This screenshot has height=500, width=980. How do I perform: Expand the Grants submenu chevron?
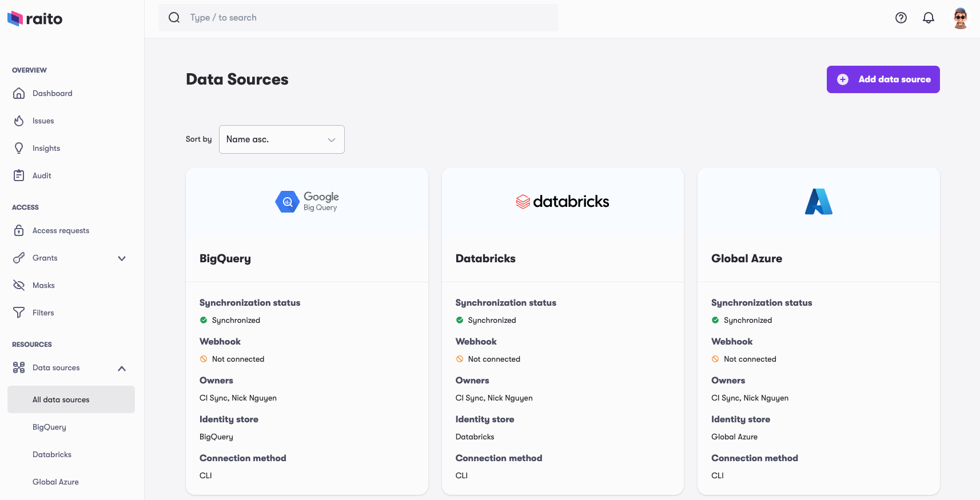tap(122, 258)
